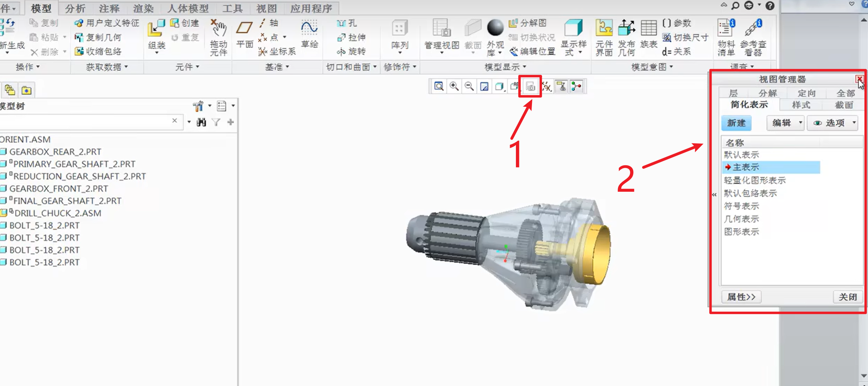868x386 pixels.
Task: Expand the 模型显示 ribbon group
Action: [x=505, y=67]
